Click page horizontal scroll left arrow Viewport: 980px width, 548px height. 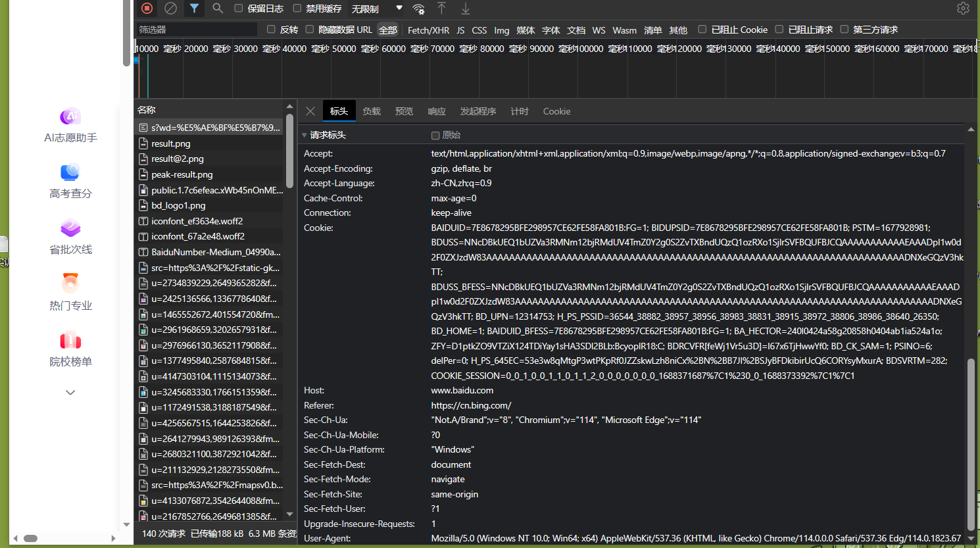click(x=16, y=538)
